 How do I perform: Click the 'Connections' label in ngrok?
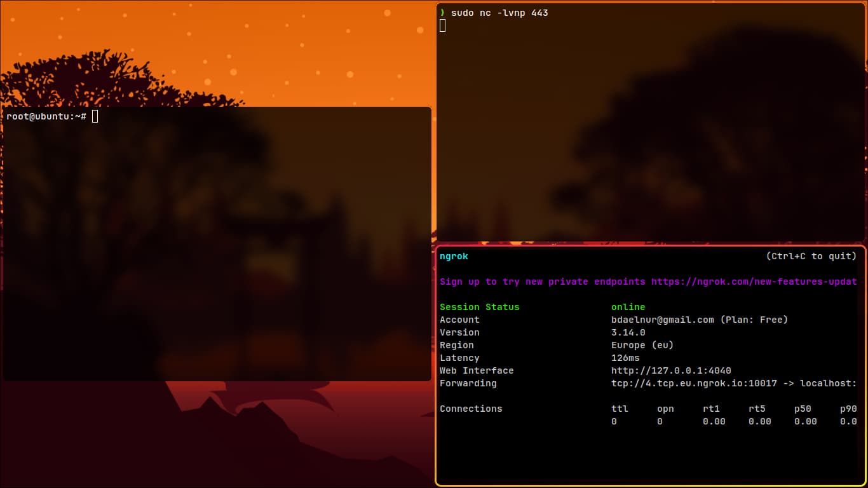pos(471,409)
